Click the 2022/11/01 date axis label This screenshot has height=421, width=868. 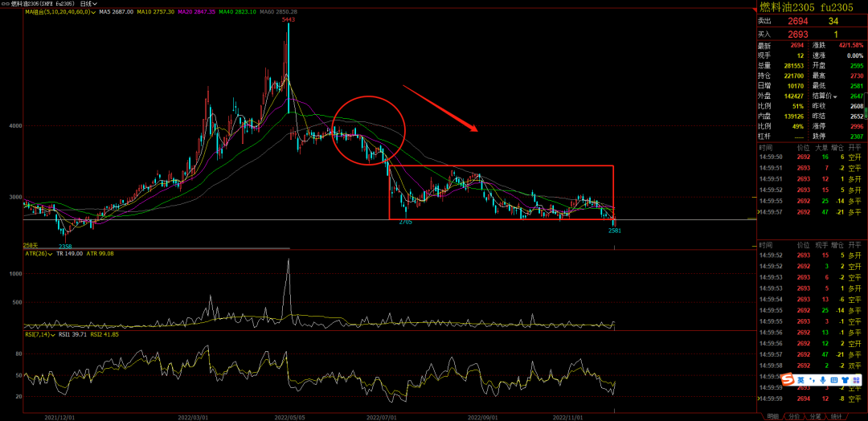[x=569, y=417]
